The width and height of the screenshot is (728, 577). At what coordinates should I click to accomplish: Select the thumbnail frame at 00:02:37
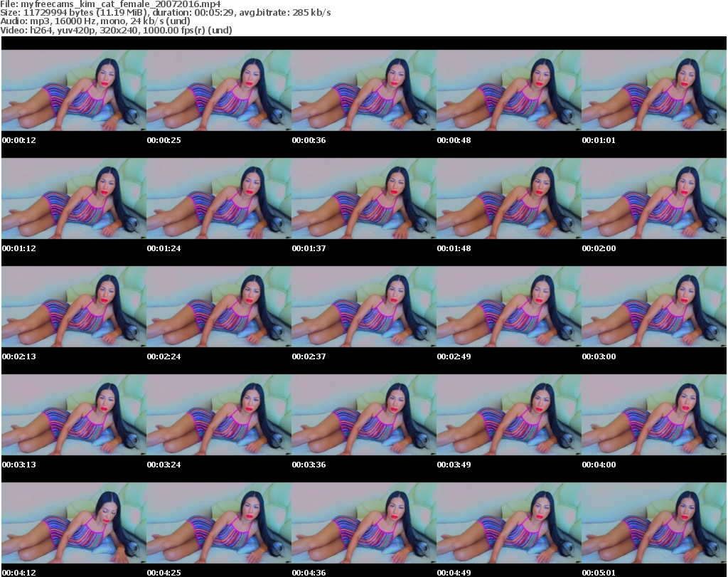(x=364, y=307)
